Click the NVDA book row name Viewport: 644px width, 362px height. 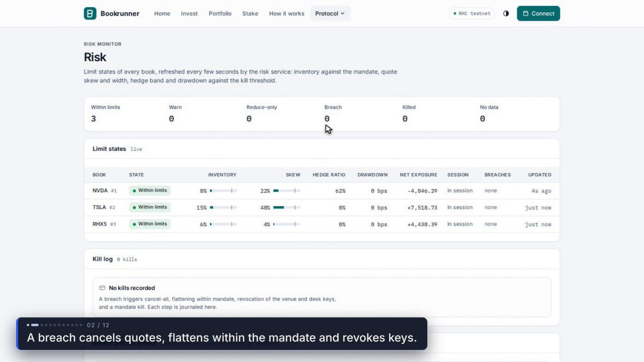pos(100,190)
